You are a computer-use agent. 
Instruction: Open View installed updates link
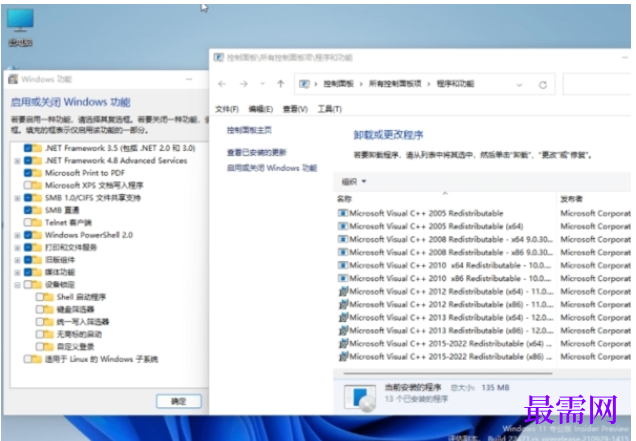(x=256, y=153)
